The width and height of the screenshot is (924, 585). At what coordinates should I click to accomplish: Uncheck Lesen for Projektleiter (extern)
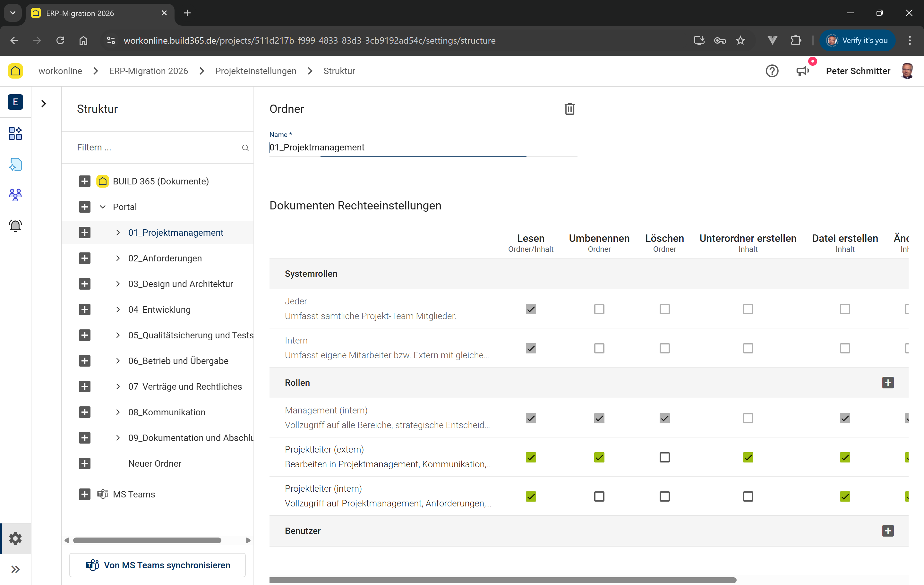point(531,457)
